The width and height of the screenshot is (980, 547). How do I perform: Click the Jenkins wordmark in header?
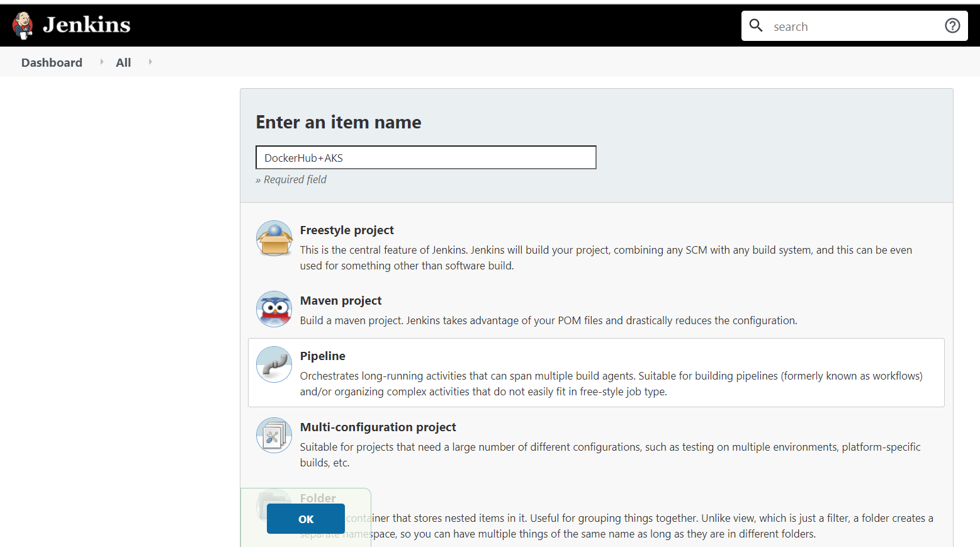tap(86, 25)
